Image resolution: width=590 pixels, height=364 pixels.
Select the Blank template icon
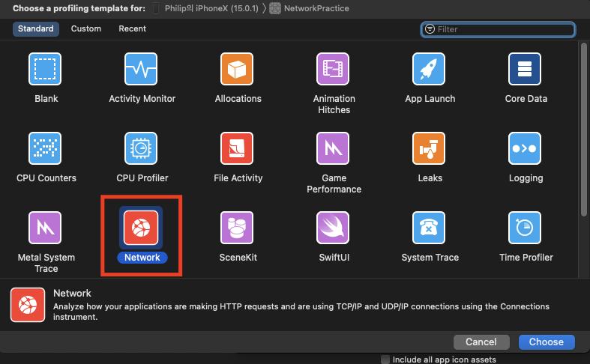click(x=45, y=69)
